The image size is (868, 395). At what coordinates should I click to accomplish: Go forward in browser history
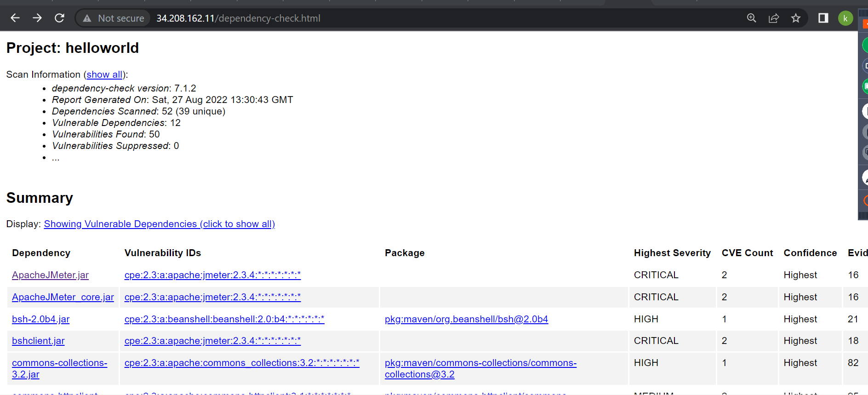click(x=37, y=18)
